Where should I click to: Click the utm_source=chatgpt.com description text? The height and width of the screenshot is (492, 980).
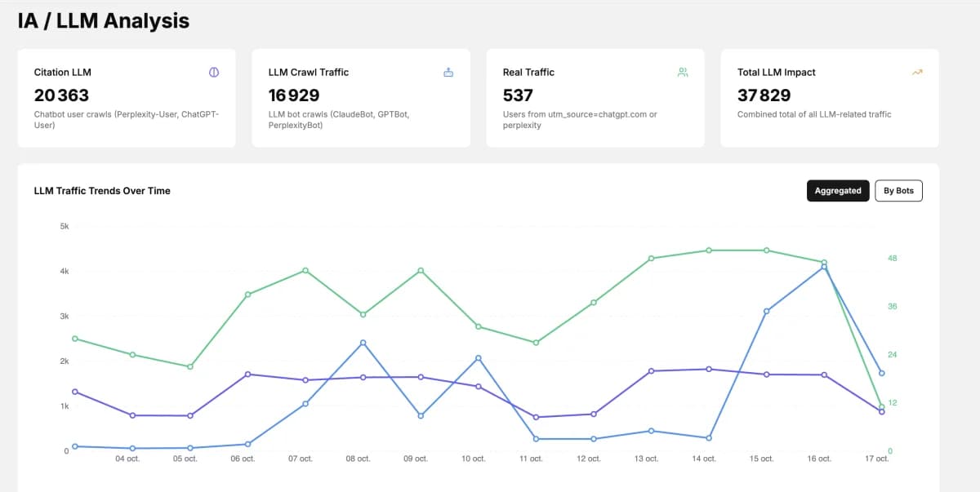point(580,120)
